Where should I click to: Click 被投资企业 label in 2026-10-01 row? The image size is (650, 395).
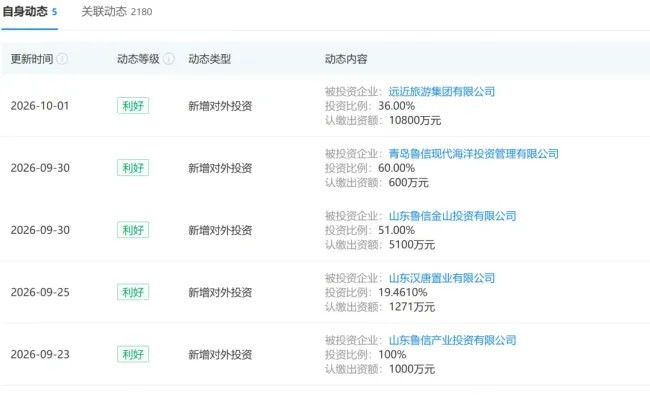pyautogui.click(x=353, y=91)
